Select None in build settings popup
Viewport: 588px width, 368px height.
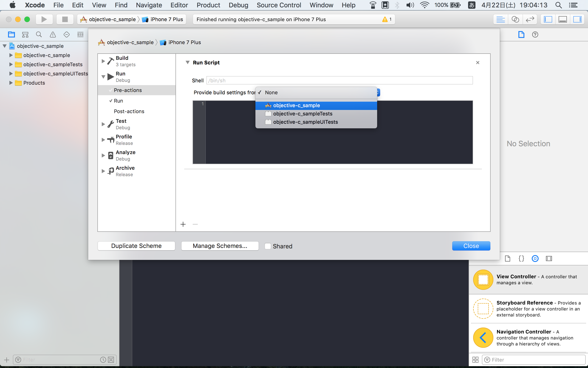316,92
